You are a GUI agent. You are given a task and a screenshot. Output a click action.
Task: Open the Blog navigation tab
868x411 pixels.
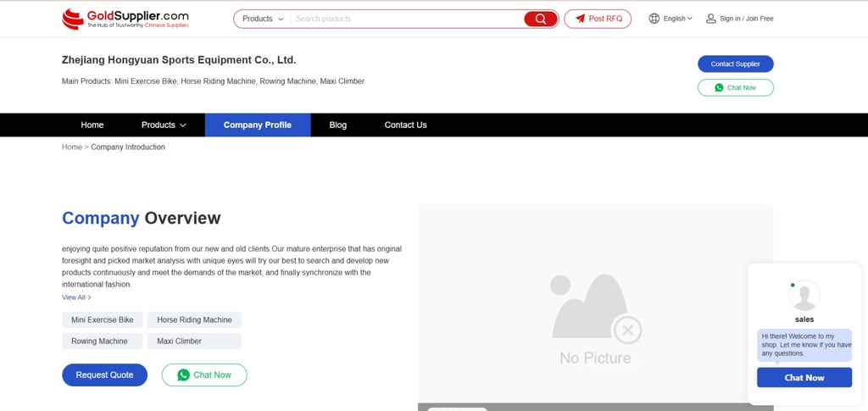point(337,125)
